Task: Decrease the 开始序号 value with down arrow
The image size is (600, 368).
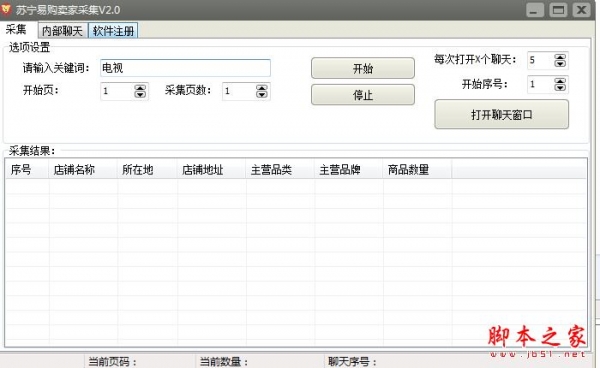Action: pos(560,88)
